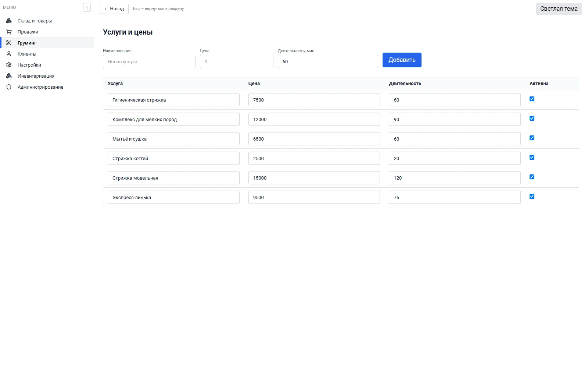
Task: Click the person icon beside Клиенты
Action: (x=9, y=54)
